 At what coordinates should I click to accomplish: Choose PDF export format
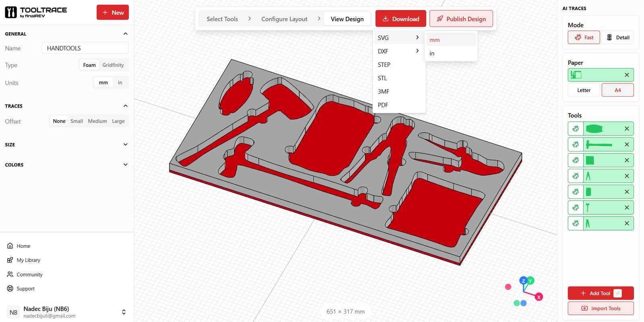399,105
